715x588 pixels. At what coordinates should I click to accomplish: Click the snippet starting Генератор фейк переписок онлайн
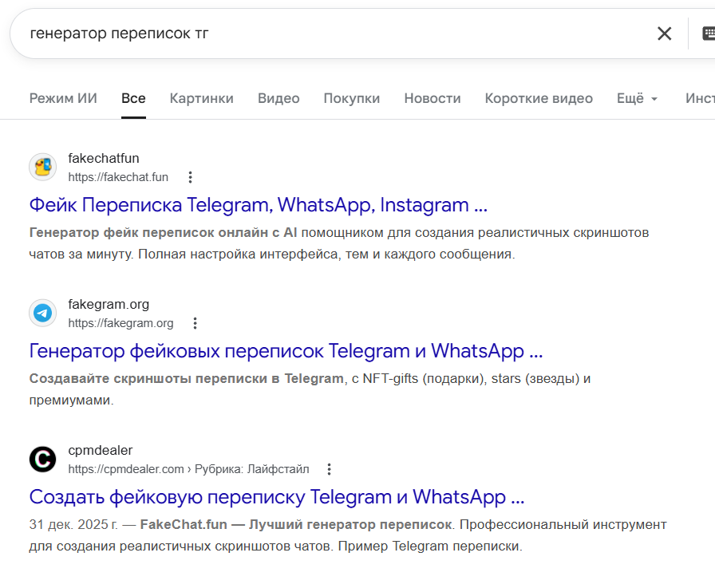click(x=339, y=243)
